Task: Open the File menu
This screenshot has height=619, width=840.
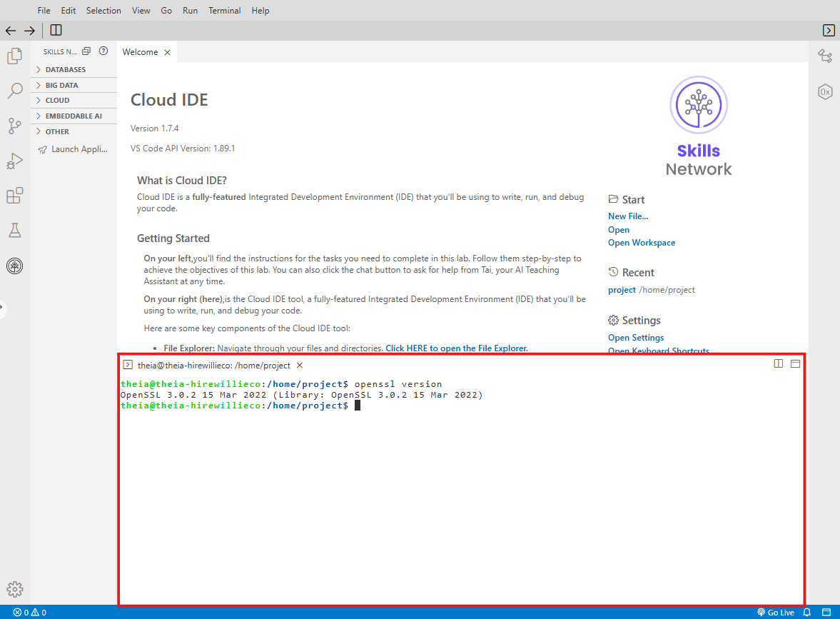Action: [44, 11]
